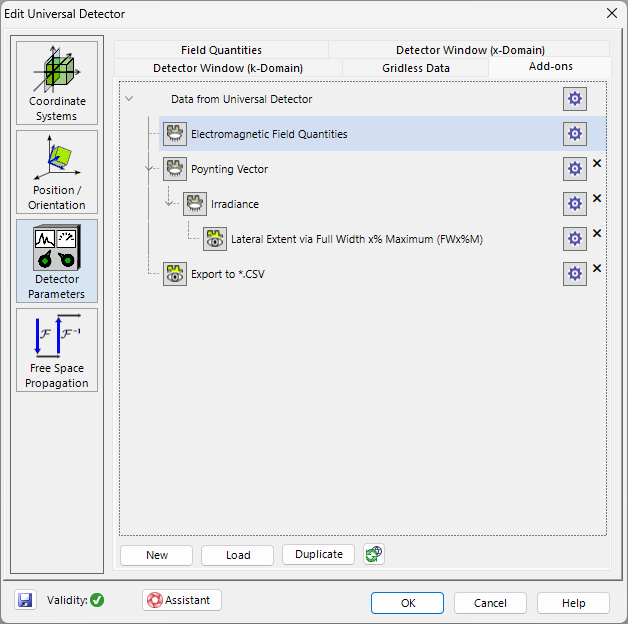Select the Poynting Vector row text
Screen dimensions: 628x624
[x=229, y=169]
